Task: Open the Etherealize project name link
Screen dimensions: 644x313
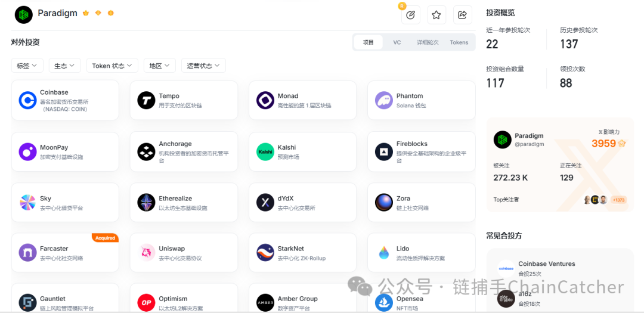Action: 175,199
